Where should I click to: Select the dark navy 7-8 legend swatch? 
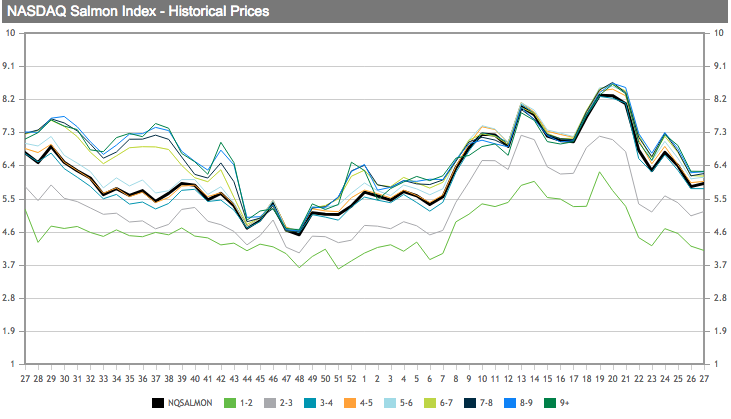tap(470, 403)
